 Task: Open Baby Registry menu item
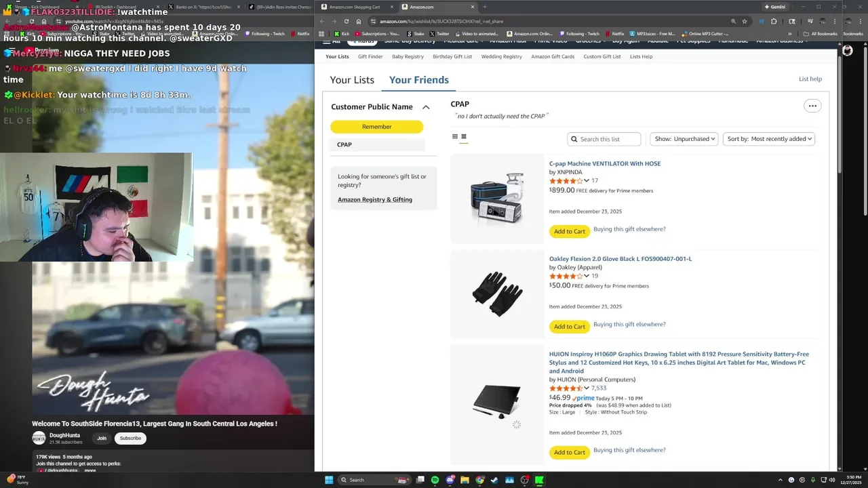pos(408,56)
